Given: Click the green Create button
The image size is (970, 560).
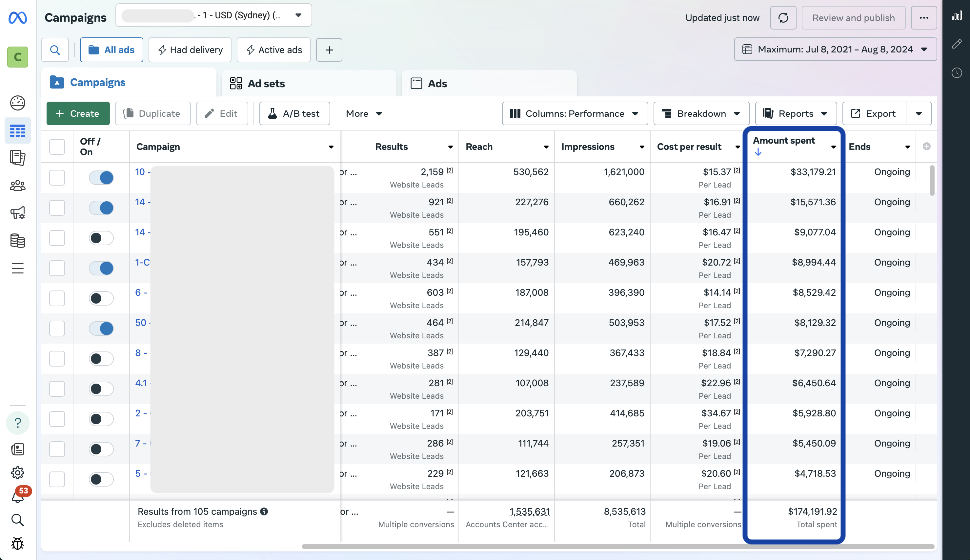Looking at the screenshot, I should point(78,113).
